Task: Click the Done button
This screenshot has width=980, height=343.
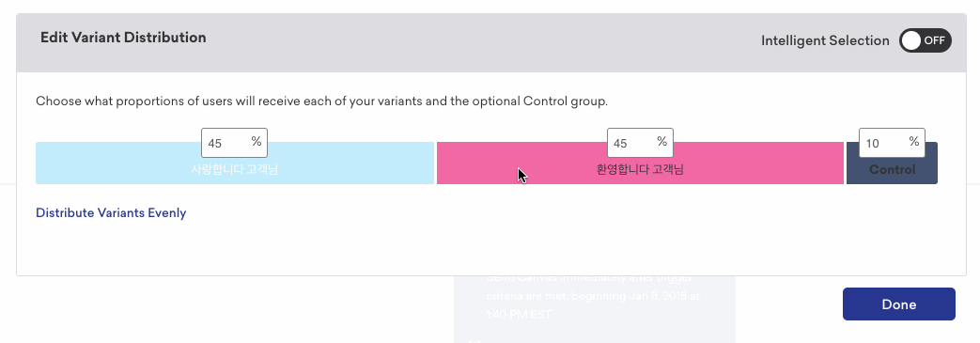Action: coord(899,304)
